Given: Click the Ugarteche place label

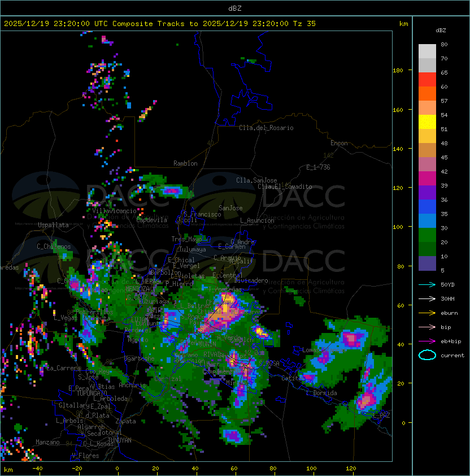Looking at the screenshot, I should (139, 358).
